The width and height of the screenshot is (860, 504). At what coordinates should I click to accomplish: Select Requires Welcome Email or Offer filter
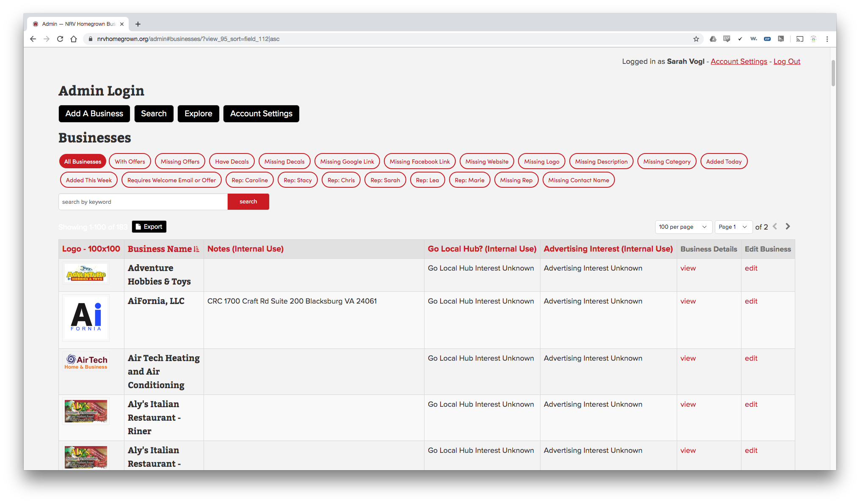click(171, 180)
